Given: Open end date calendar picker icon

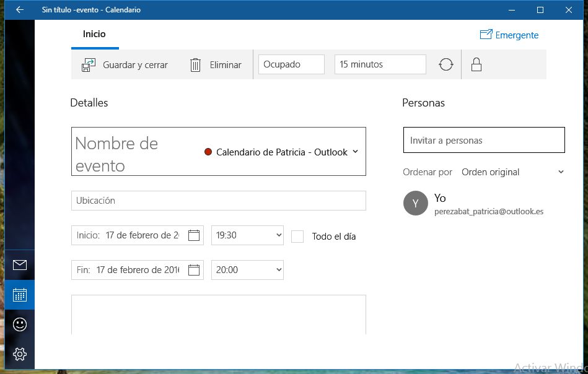Looking at the screenshot, I should point(194,270).
